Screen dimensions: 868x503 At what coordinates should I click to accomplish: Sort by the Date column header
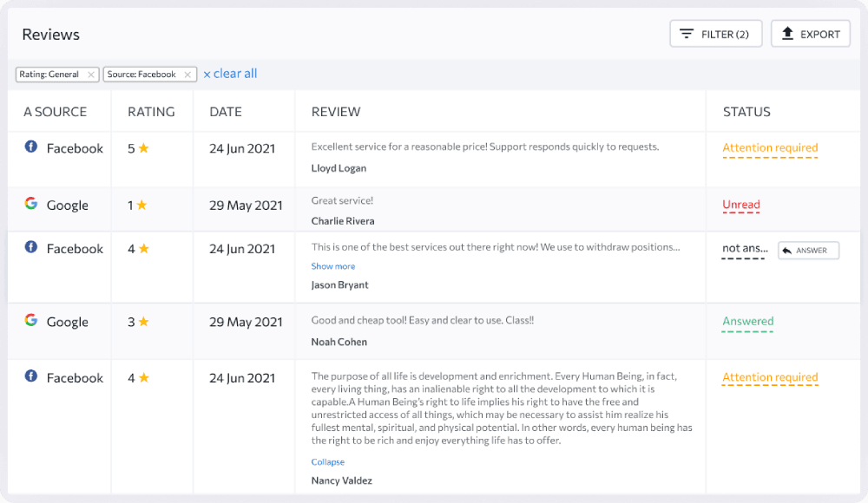click(x=226, y=112)
